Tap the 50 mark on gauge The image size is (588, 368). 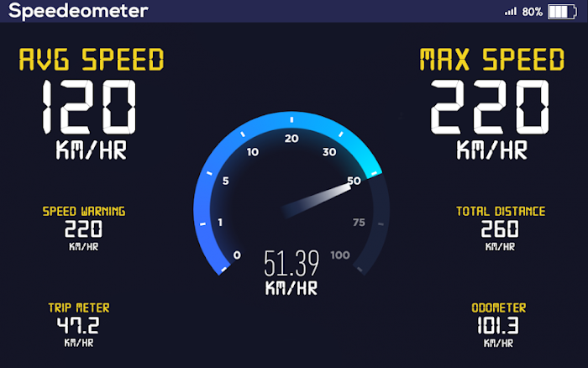pyautogui.click(x=354, y=181)
